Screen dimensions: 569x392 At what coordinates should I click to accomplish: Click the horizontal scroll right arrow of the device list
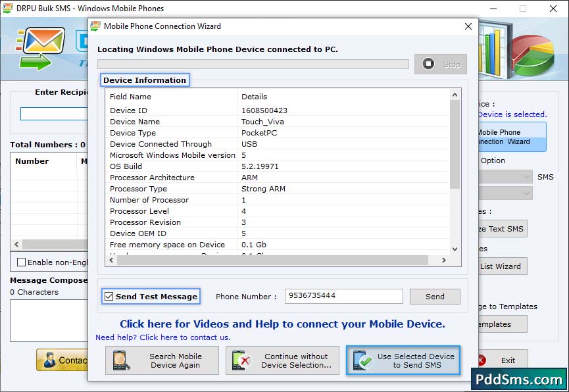tap(443, 260)
